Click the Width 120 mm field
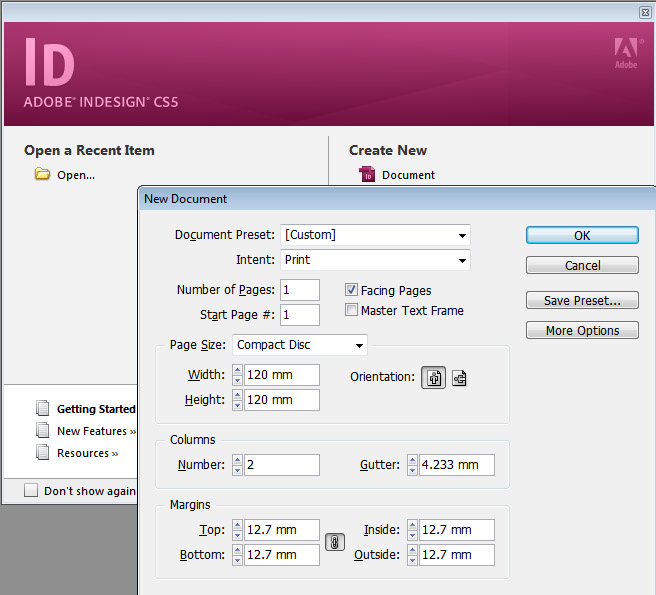 282,375
